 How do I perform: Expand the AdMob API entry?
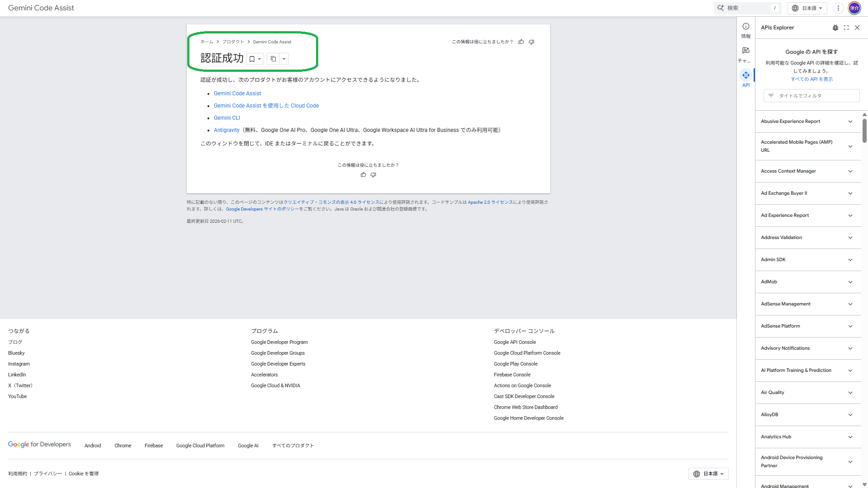pyautogui.click(x=850, y=282)
